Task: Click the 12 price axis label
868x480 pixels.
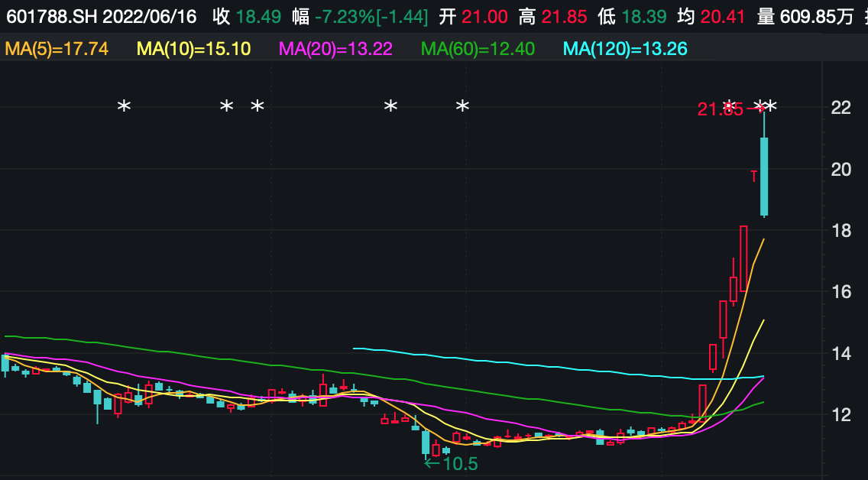Action: click(840, 414)
